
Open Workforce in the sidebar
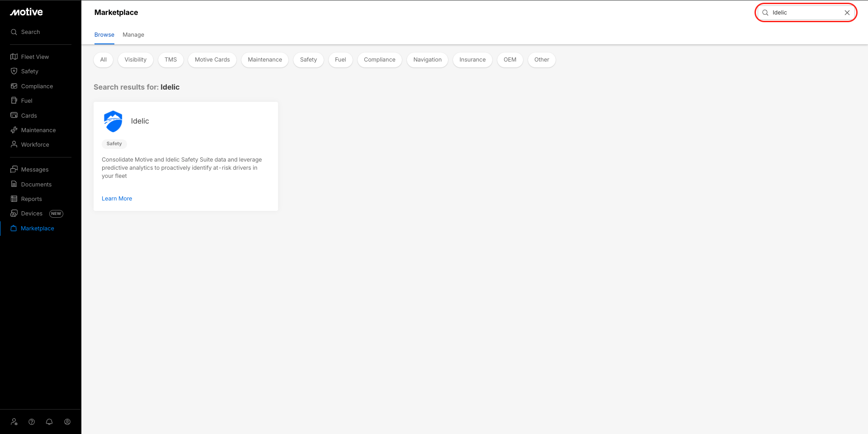click(x=35, y=145)
